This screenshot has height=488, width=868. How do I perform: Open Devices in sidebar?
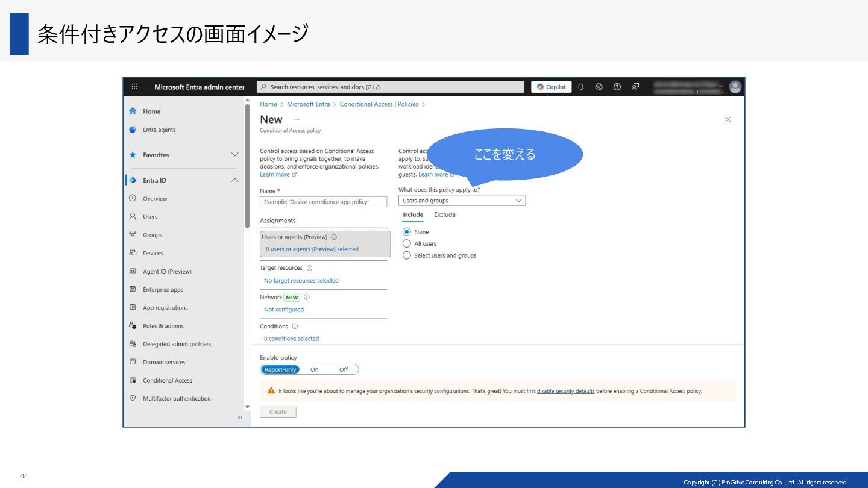(x=153, y=253)
